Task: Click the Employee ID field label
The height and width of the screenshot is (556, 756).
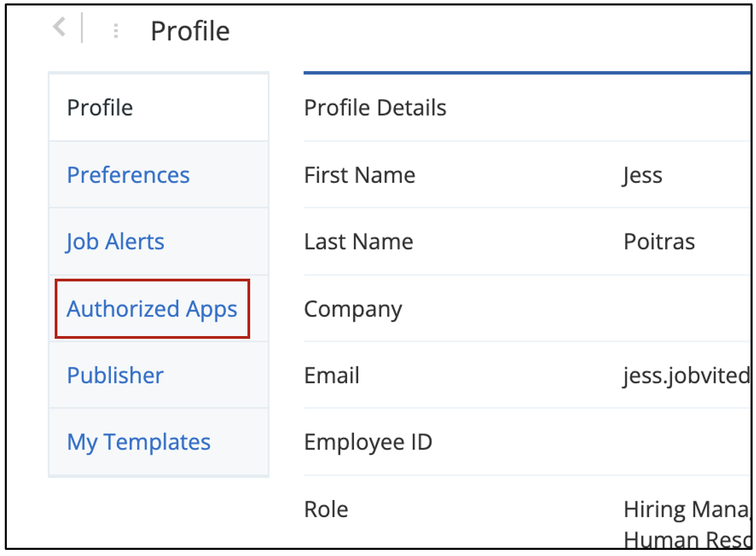Action: (368, 442)
